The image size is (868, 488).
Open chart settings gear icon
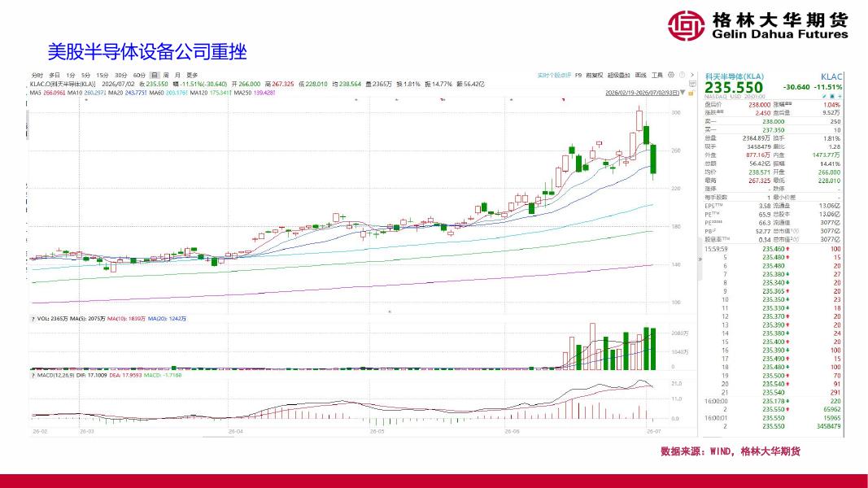pos(671,75)
